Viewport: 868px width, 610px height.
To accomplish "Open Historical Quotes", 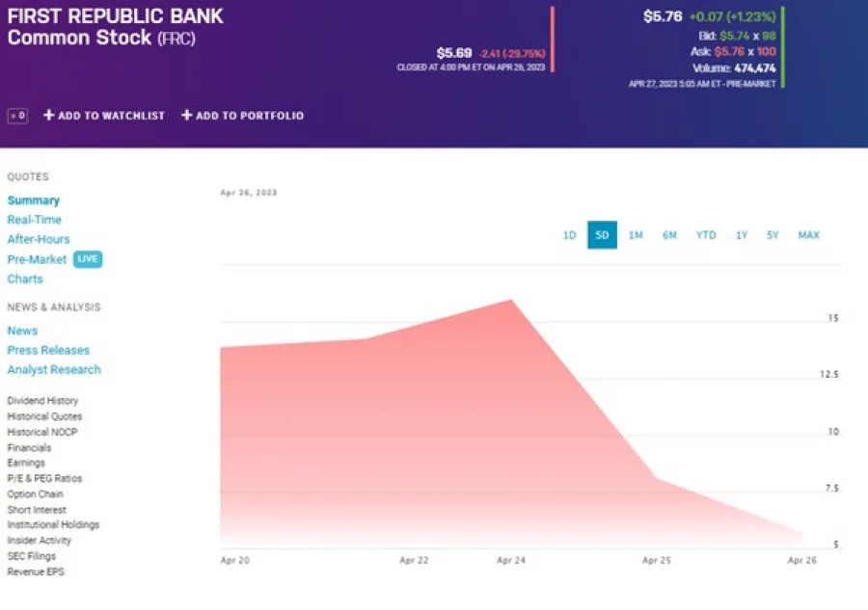I will coord(42,416).
